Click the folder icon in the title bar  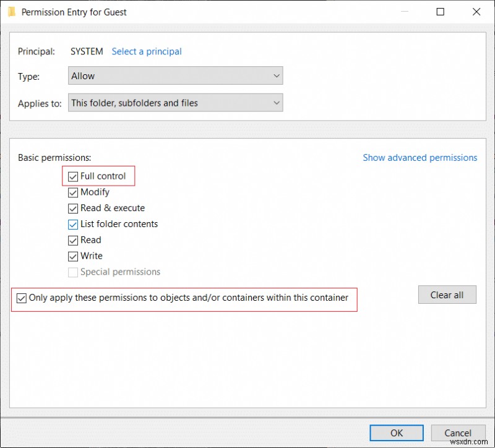[11, 12]
